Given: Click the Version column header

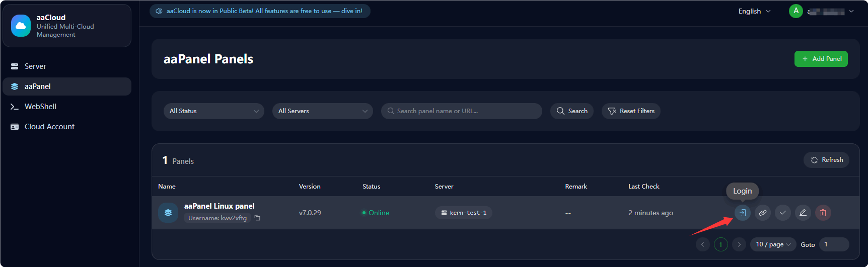Looking at the screenshot, I should pos(310,187).
